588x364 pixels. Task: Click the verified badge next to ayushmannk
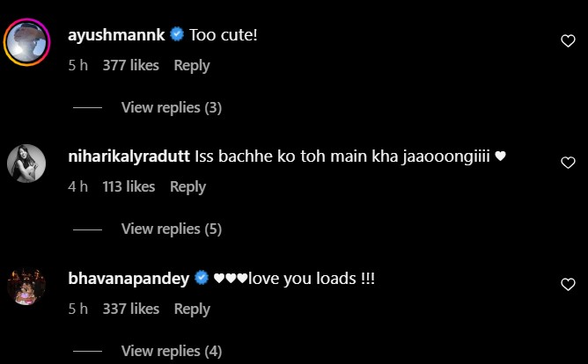click(177, 35)
